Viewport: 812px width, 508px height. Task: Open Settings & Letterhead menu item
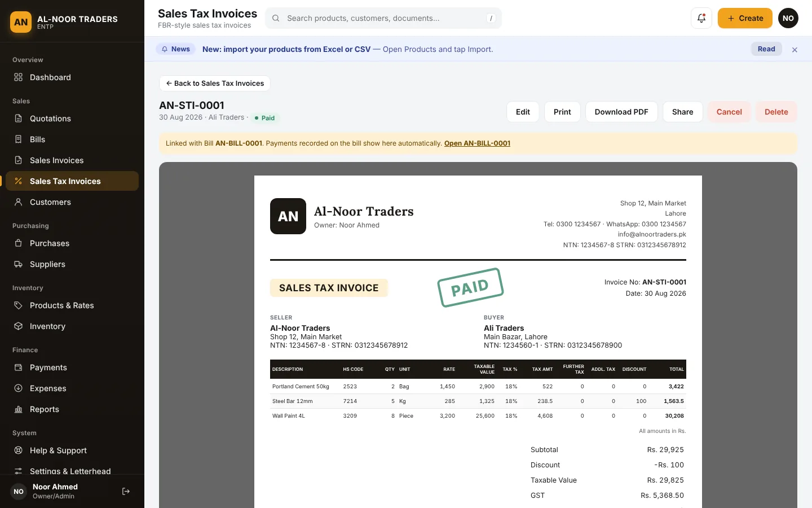click(x=72, y=471)
